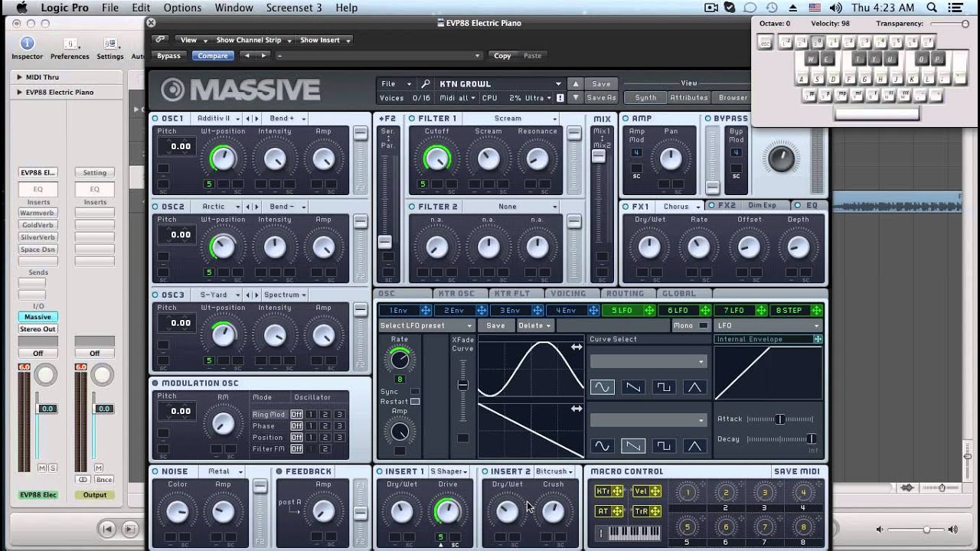The height and width of the screenshot is (551, 980).
Task: Click the Compare button
Action: pos(213,56)
